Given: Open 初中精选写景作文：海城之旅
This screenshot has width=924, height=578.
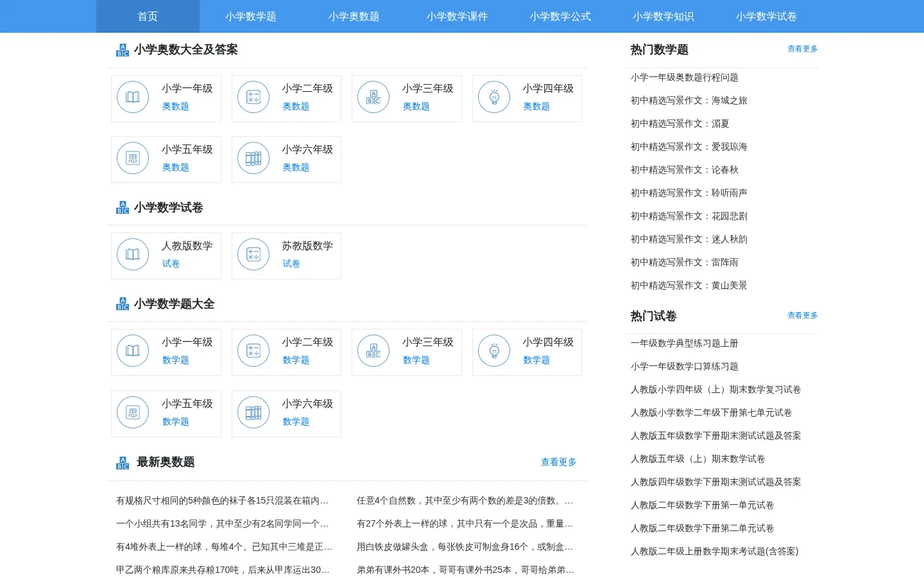Looking at the screenshot, I should (x=689, y=101).
